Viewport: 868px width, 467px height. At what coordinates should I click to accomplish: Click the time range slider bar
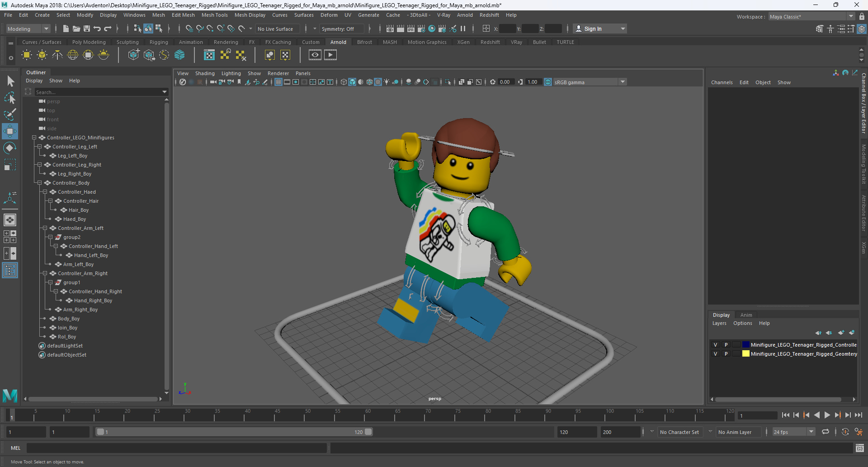(x=234, y=432)
